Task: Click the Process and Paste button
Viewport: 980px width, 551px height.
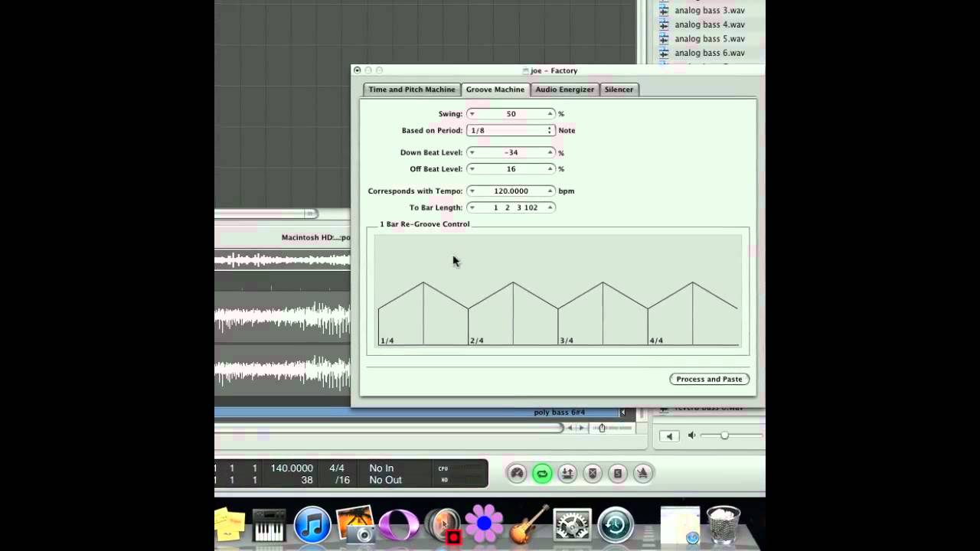Action: pyautogui.click(x=709, y=379)
